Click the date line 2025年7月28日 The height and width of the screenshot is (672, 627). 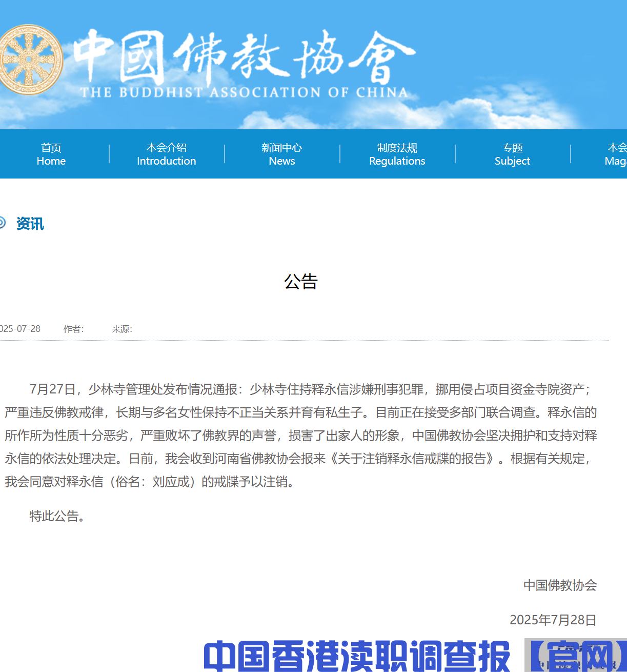[x=553, y=620]
